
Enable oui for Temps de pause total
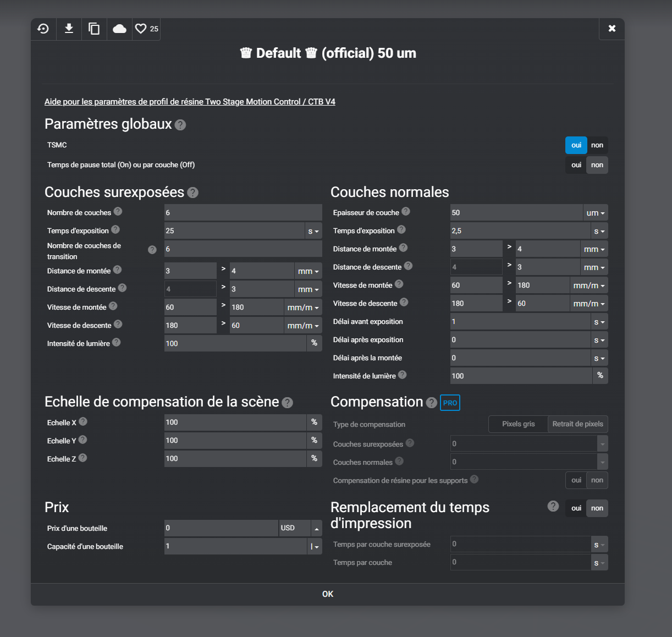point(576,165)
